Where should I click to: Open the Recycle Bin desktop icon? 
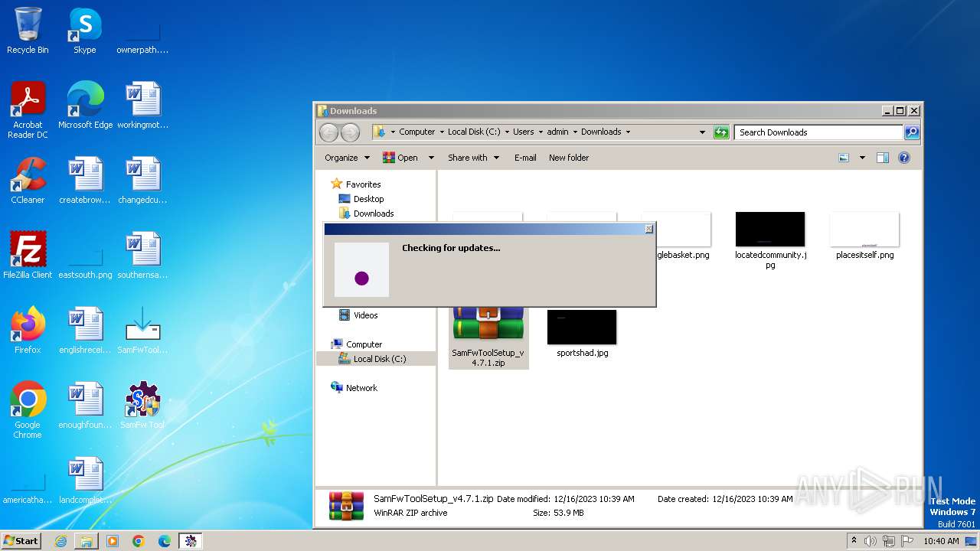[x=28, y=31]
